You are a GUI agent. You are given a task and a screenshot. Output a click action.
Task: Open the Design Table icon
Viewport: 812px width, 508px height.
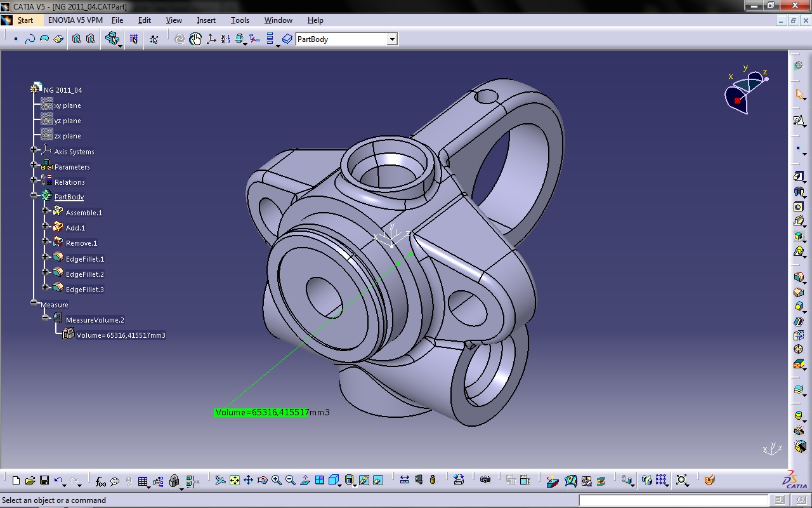click(143, 481)
